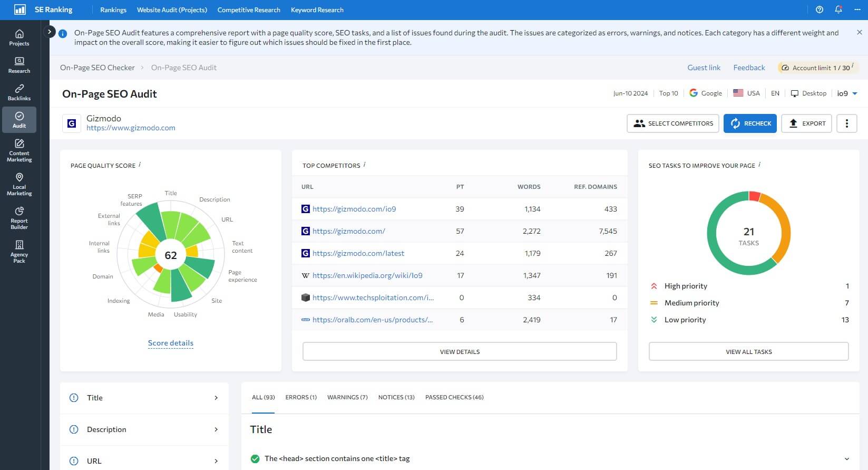This screenshot has height=470, width=868.
Task: Open the en.wikipedia.org/wiki/Io9 link
Action: tap(367, 275)
